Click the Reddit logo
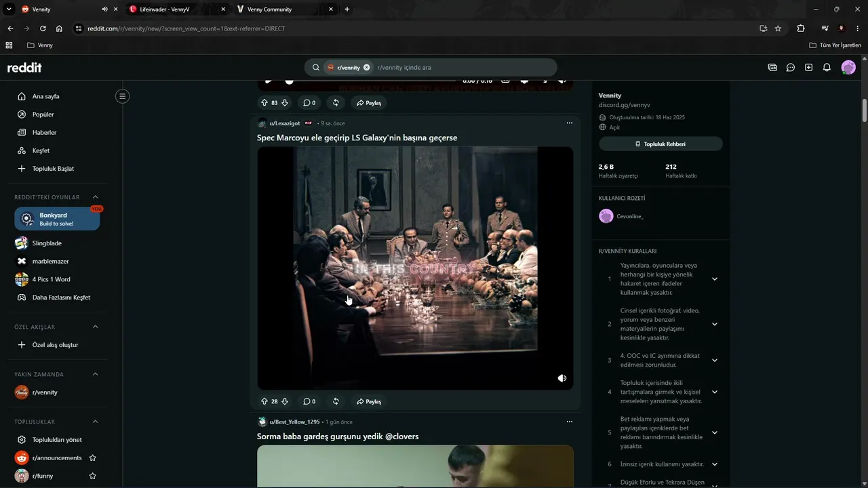Image resolution: width=868 pixels, height=488 pixels. click(24, 67)
